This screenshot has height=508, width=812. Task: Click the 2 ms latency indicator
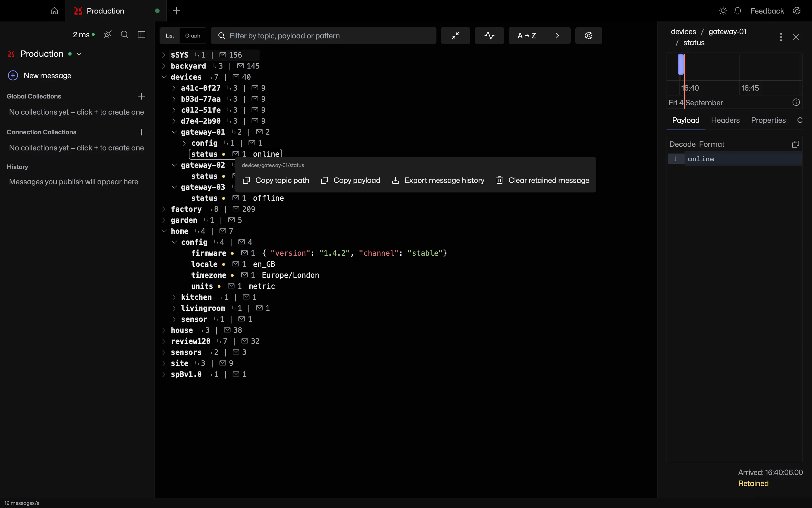coord(83,35)
